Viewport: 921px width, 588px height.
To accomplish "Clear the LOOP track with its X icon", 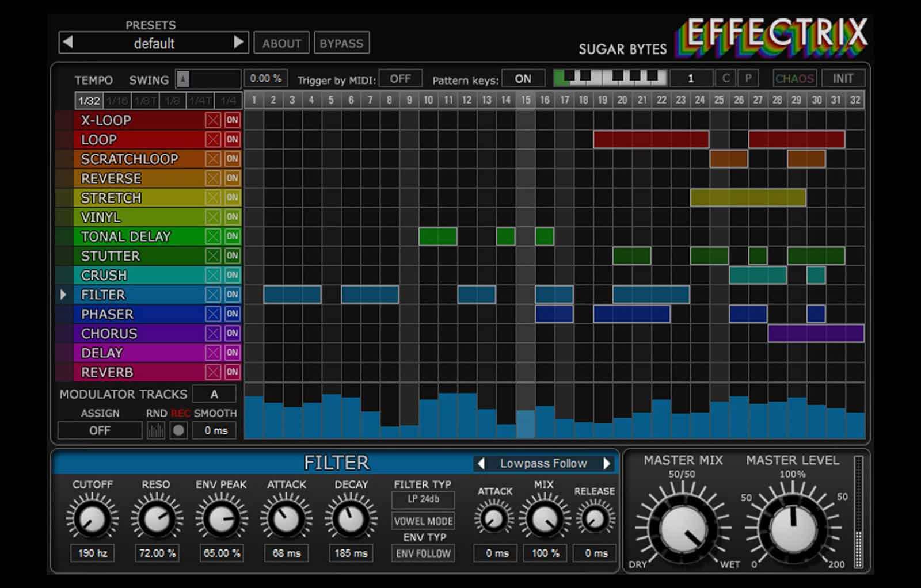I will [213, 140].
